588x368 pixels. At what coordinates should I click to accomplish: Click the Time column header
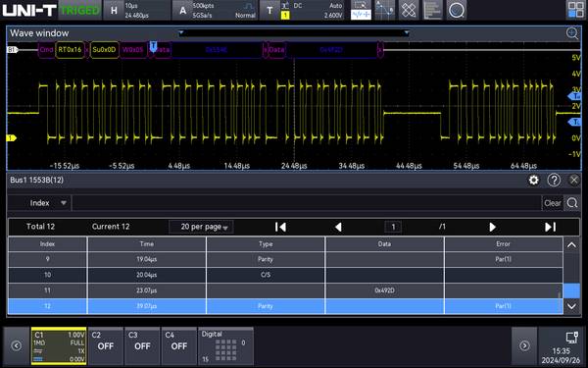pos(147,244)
